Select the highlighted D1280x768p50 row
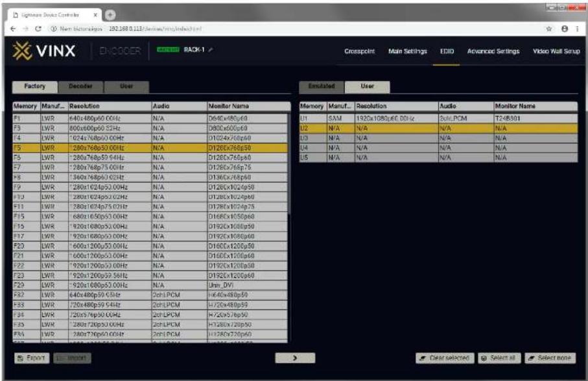Image resolution: width=588 pixels, height=381 pixels. [x=150, y=148]
